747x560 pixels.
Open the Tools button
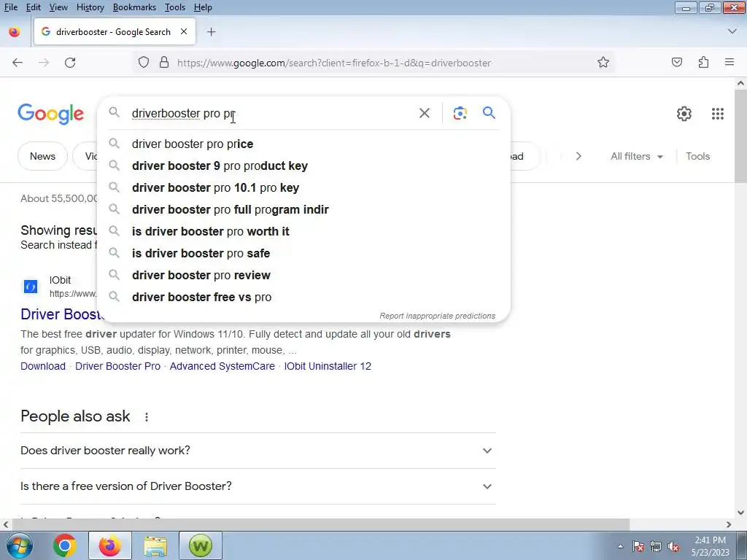pos(697,156)
